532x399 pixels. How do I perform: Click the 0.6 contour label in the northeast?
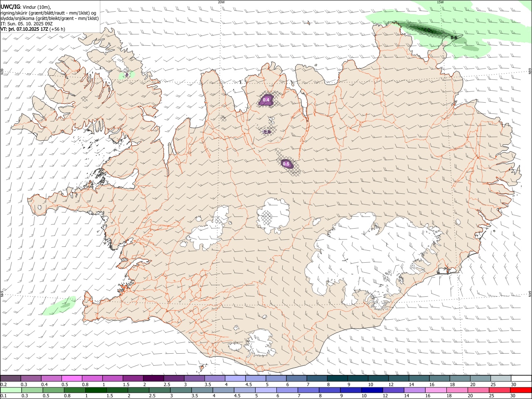pos(454,38)
